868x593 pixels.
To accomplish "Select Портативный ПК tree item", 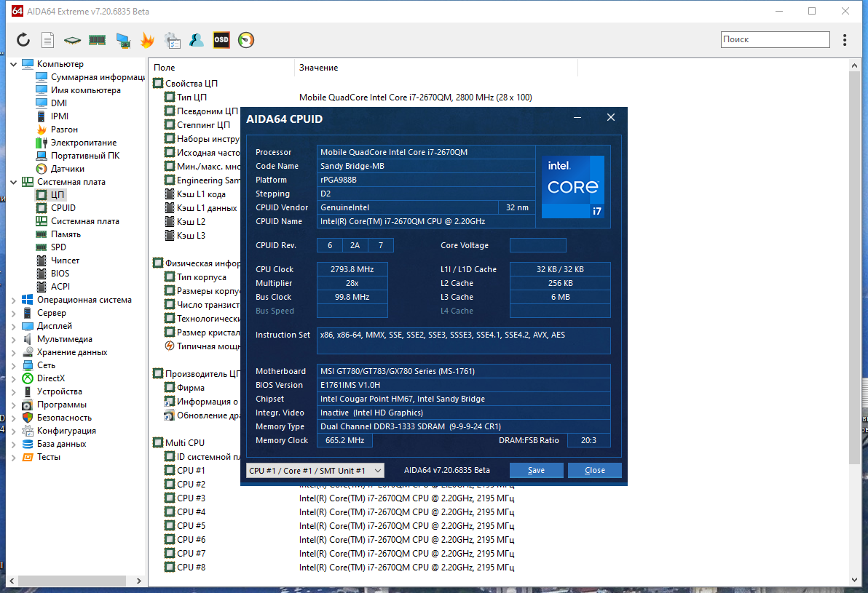I will point(77,156).
